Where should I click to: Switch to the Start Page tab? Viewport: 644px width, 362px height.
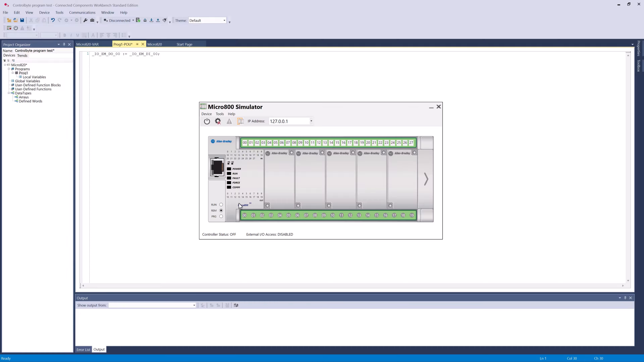point(184,44)
